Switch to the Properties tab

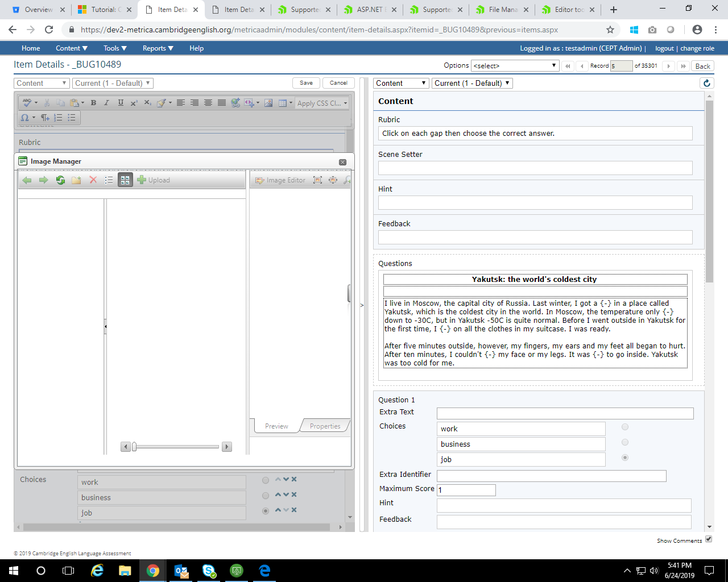pos(325,426)
